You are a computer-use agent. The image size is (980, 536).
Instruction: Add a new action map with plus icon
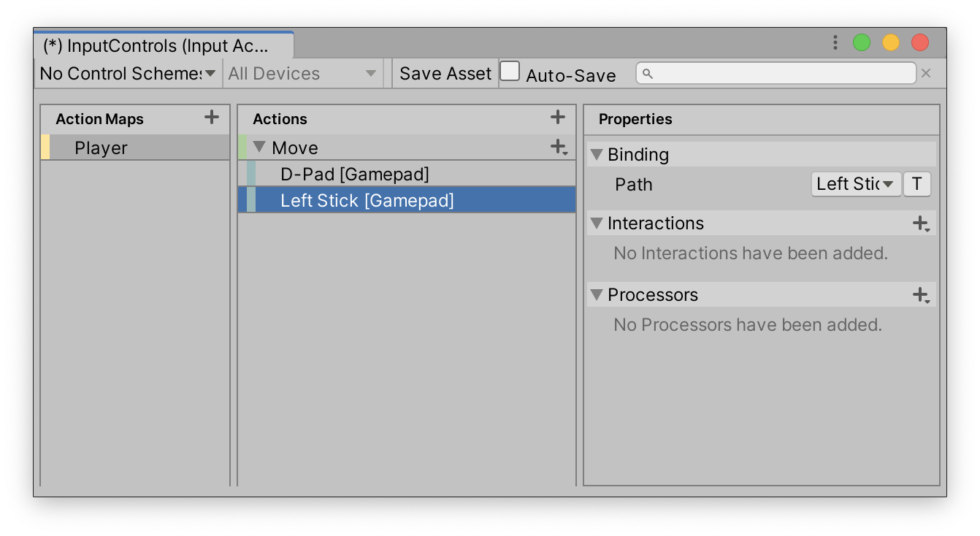[212, 118]
